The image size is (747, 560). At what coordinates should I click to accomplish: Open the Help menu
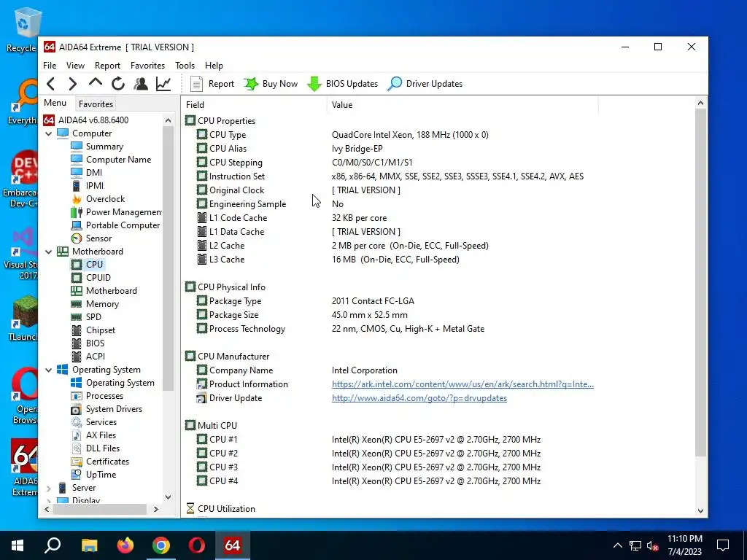pyautogui.click(x=214, y=65)
